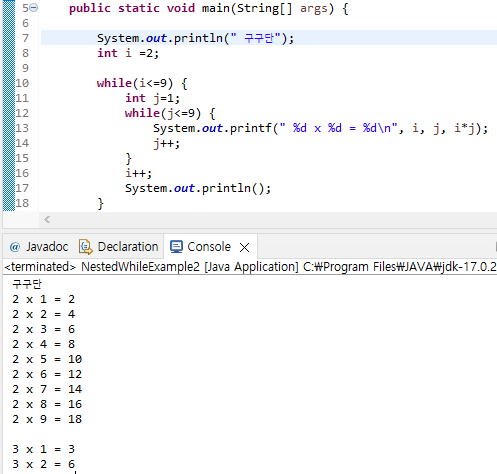Switch to the Declaration tab
497x474 pixels.
tap(119, 247)
